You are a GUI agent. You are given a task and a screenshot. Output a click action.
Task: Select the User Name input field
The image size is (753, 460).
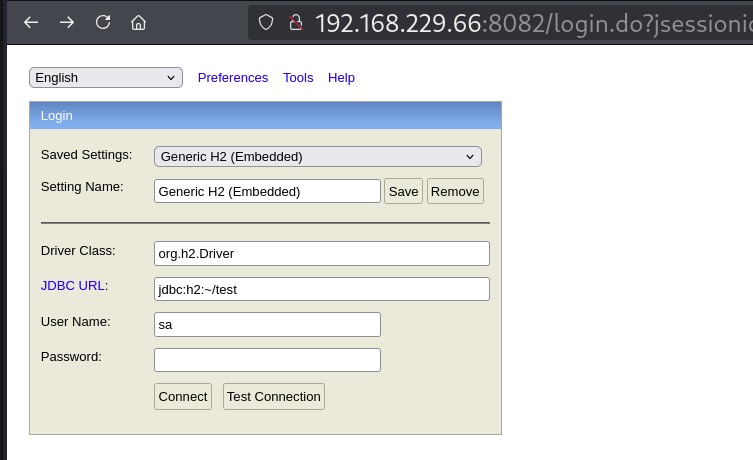click(x=267, y=324)
